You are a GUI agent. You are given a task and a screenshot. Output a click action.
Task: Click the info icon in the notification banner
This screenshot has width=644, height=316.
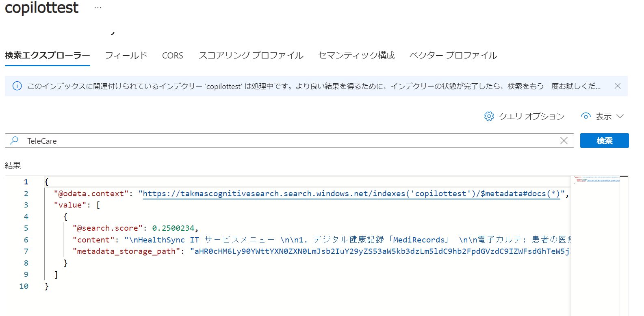[17, 86]
